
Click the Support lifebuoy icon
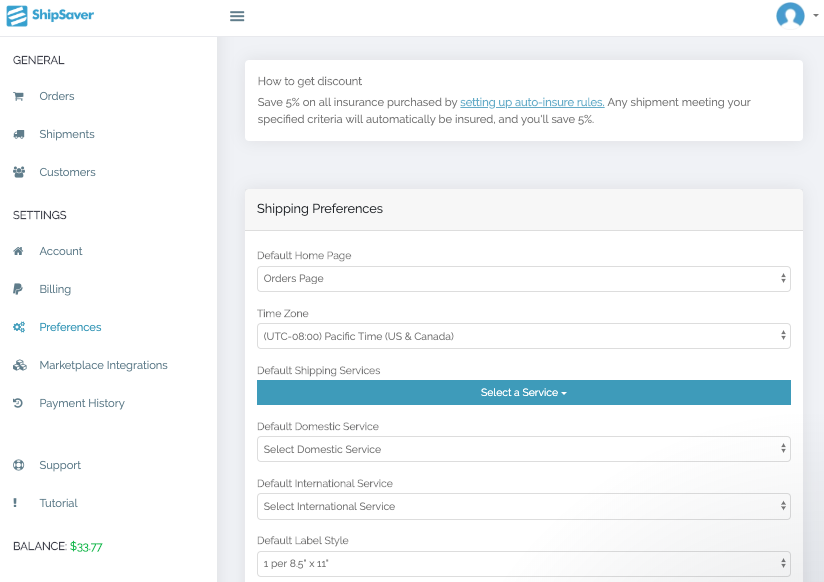point(18,465)
